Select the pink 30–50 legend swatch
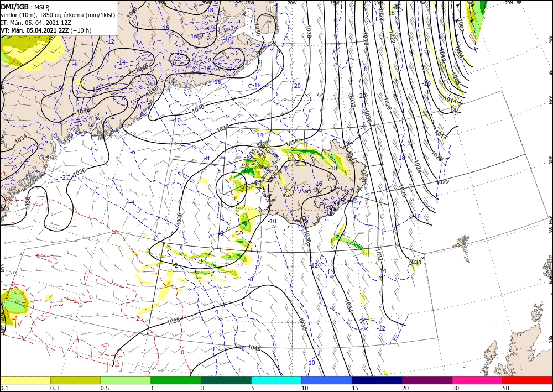 [x=478, y=380]
